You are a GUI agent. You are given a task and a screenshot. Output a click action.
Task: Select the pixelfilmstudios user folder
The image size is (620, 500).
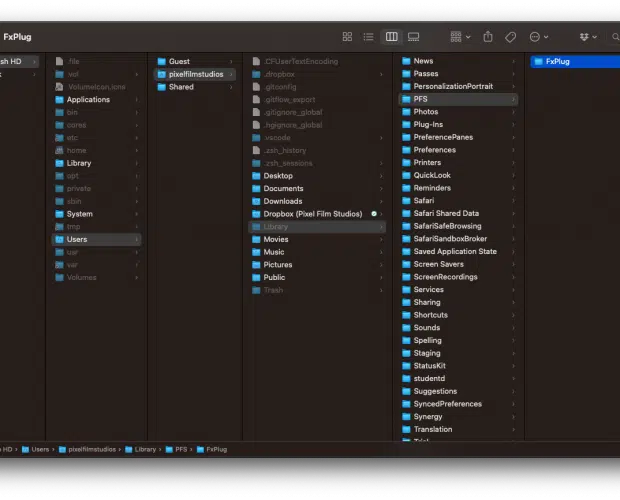pyautogui.click(x=195, y=74)
